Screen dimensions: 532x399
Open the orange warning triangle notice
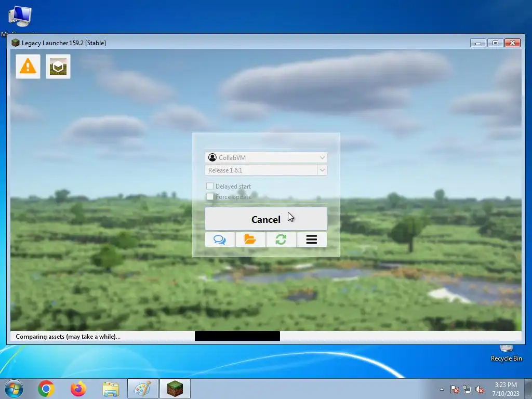[x=28, y=66]
